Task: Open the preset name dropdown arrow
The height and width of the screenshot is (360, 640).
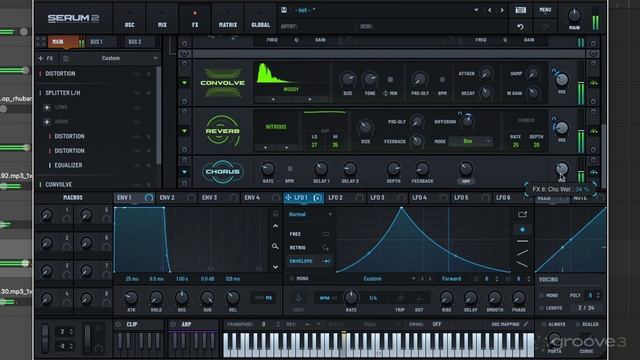Action: click(476, 10)
